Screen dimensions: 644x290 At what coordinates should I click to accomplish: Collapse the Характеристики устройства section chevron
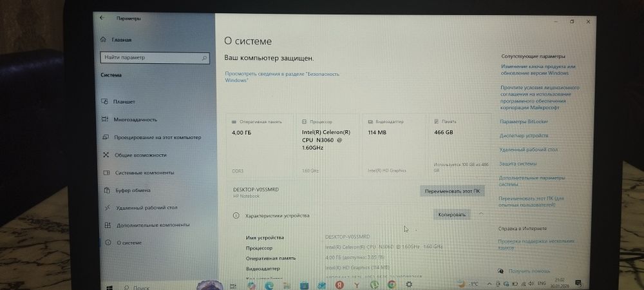point(481,213)
